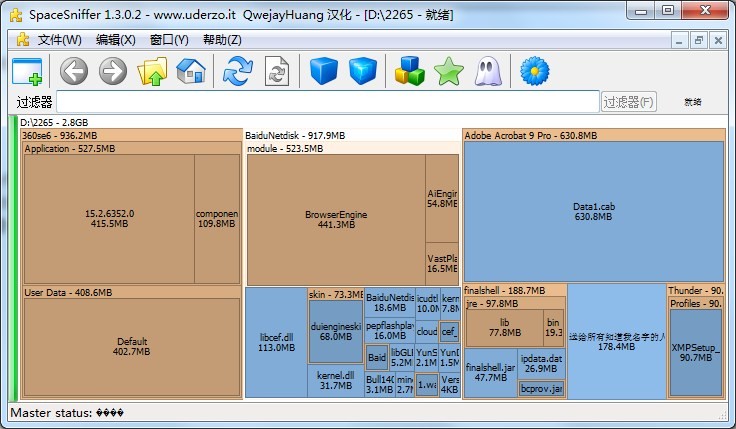This screenshot has height=429, width=736.
Task: Open the 文件(W) menu
Action: coord(60,40)
